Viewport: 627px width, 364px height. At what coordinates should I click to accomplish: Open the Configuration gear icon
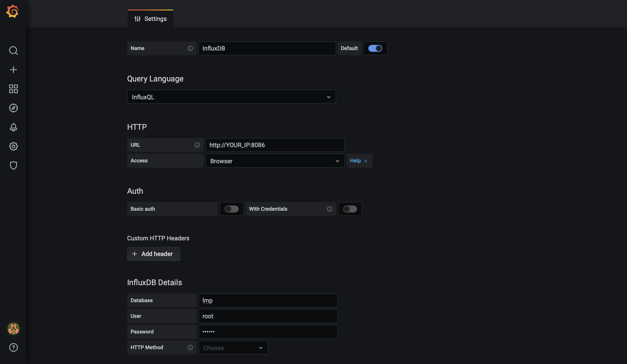[13, 146]
